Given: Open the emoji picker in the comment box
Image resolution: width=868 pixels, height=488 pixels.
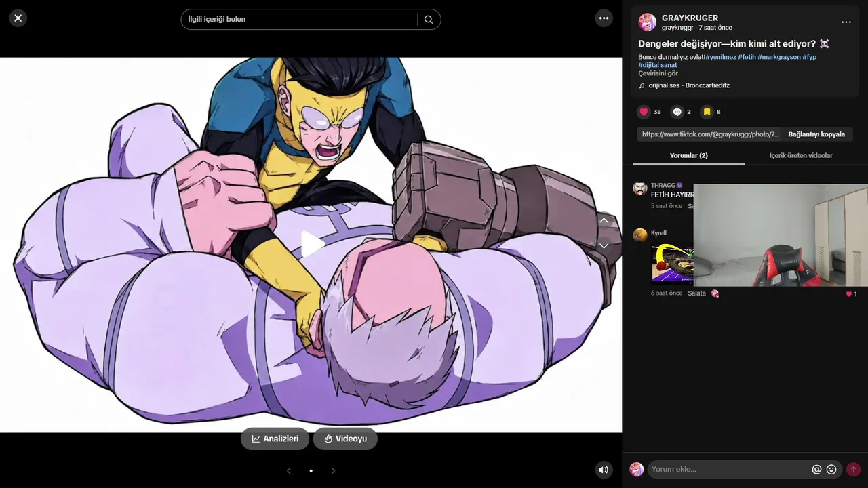Looking at the screenshot, I should [831, 469].
